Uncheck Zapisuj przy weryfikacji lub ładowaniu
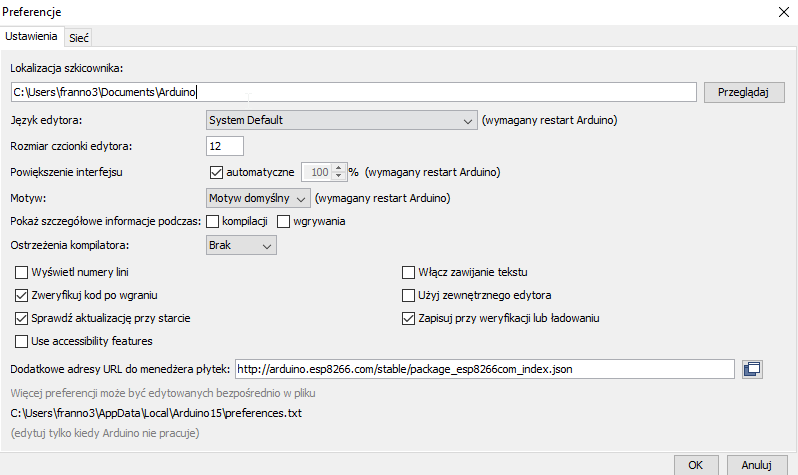 coord(408,319)
